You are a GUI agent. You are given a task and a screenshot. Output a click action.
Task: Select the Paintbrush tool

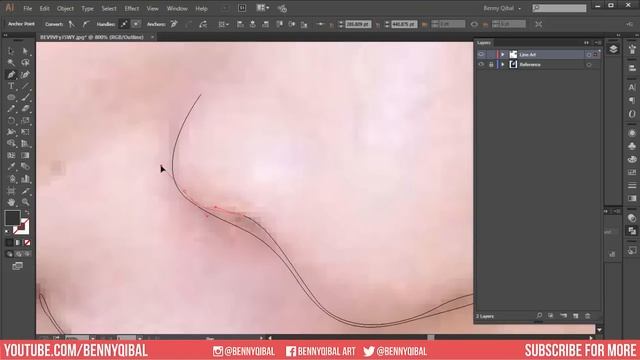(25, 98)
